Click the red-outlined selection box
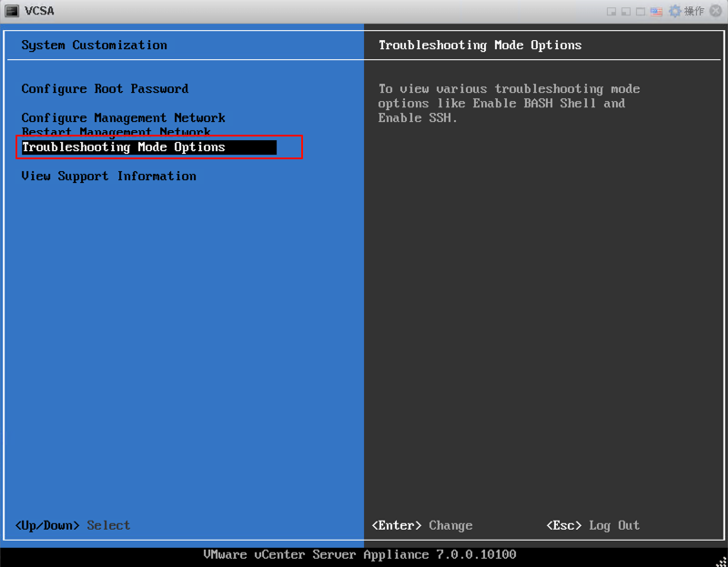Screen dimensions: 728x567 point(160,147)
